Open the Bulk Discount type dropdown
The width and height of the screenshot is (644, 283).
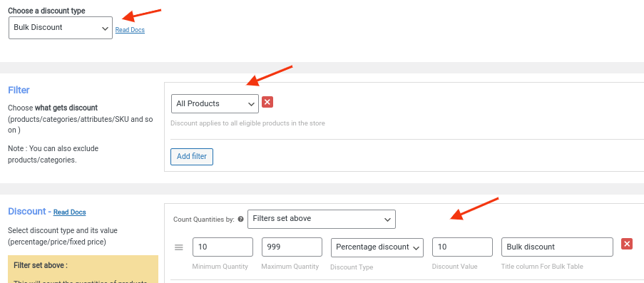[61, 28]
